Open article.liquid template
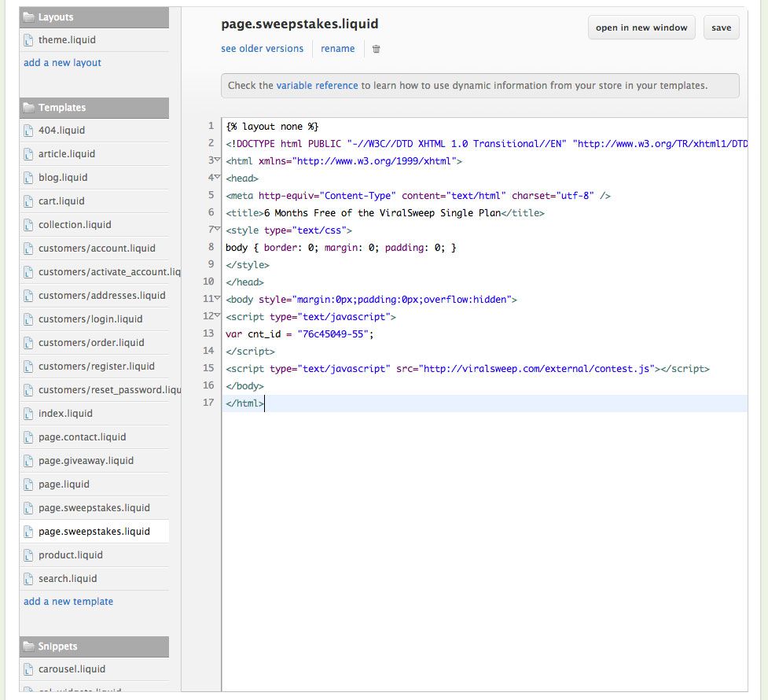 click(67, 154)
